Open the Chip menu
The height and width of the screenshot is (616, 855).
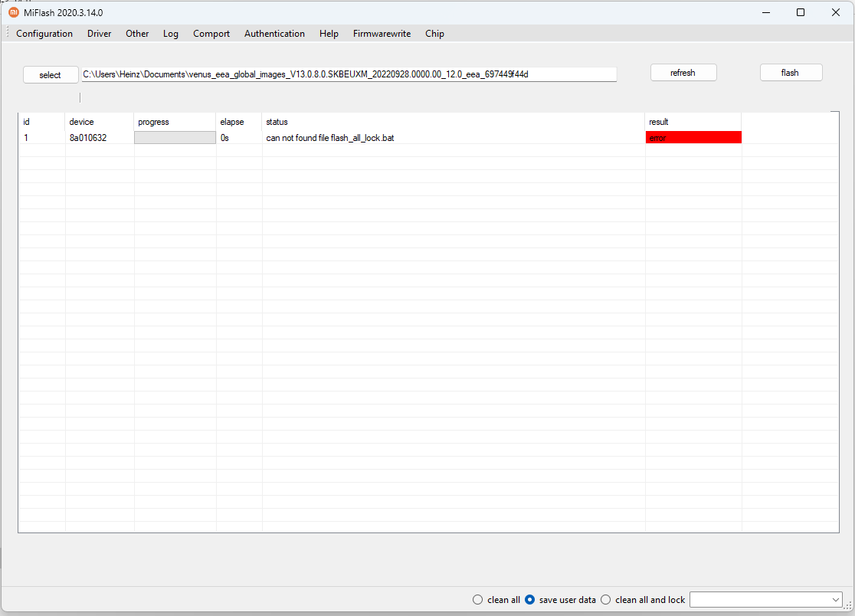434,34
